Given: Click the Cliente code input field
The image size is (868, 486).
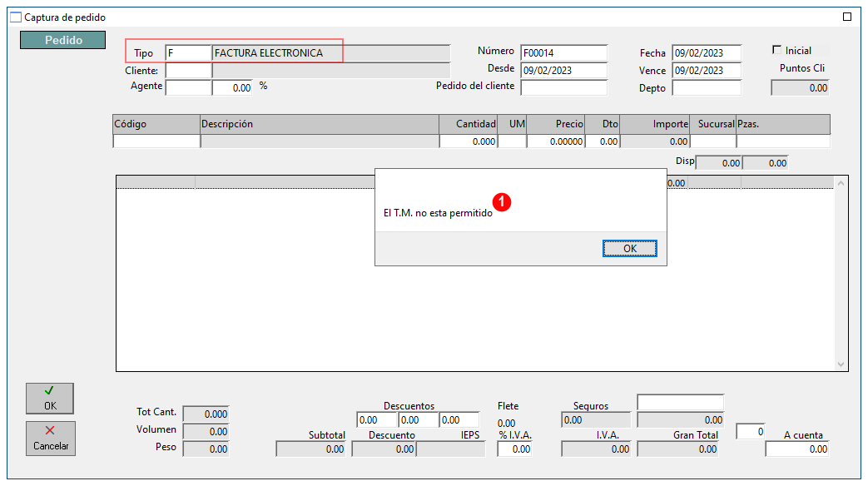Looking at the screenshot, I should (x=188, y=70).
